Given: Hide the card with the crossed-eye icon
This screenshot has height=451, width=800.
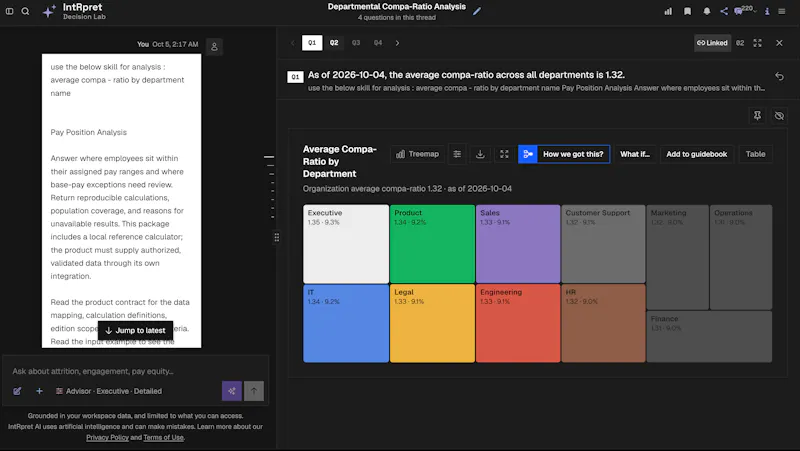Looking at the screenshot, I should 779,116.
